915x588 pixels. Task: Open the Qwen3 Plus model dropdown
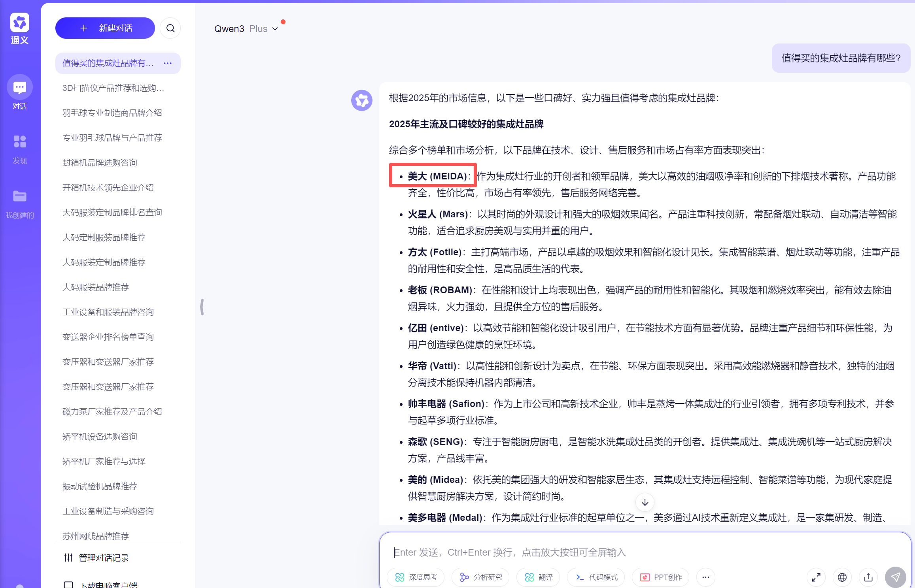pyautogui.click(x=246, y=29)
